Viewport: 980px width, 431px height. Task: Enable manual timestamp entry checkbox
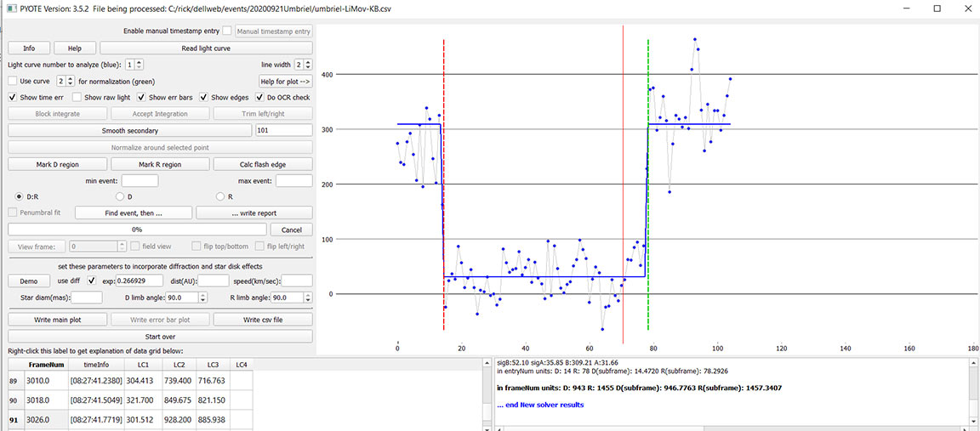[x=226, y=31]
